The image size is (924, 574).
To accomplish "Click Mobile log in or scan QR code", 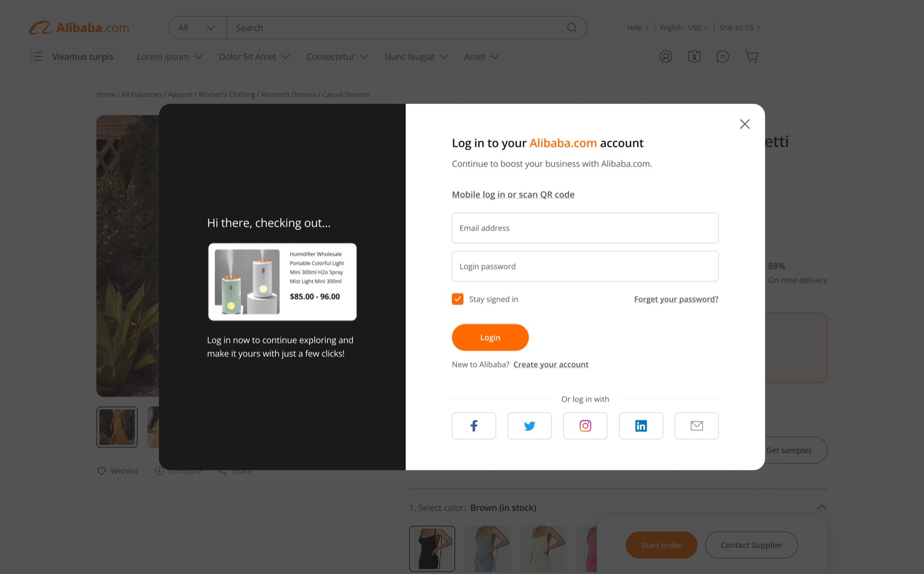I will pyautogui.click(x=513, y=195).
